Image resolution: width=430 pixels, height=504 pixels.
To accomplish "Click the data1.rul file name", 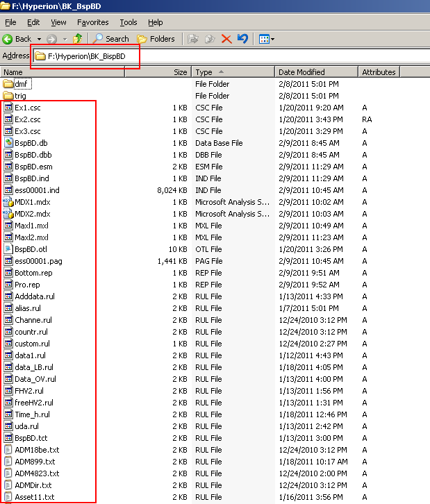I will pos(31,355).
